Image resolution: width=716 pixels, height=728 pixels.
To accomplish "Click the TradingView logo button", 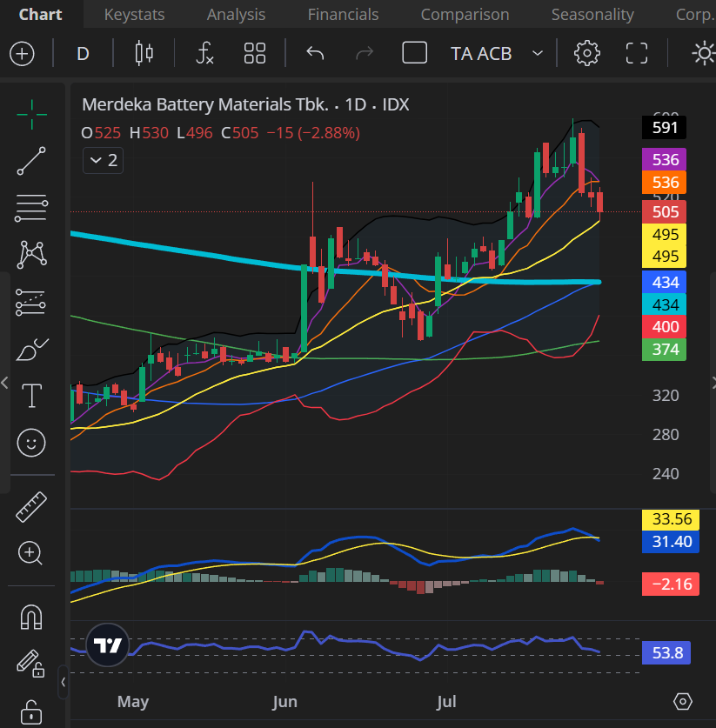I will tap(108, 645).
